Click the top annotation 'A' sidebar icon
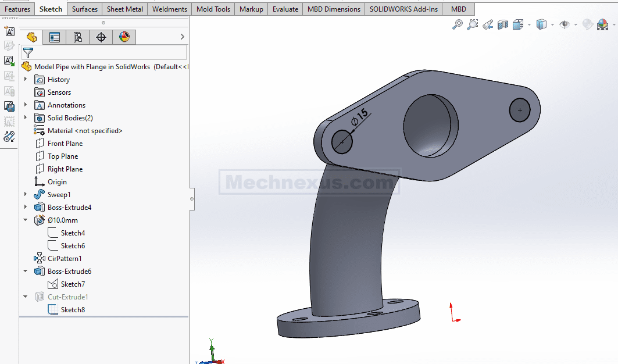 click(9, 31)
